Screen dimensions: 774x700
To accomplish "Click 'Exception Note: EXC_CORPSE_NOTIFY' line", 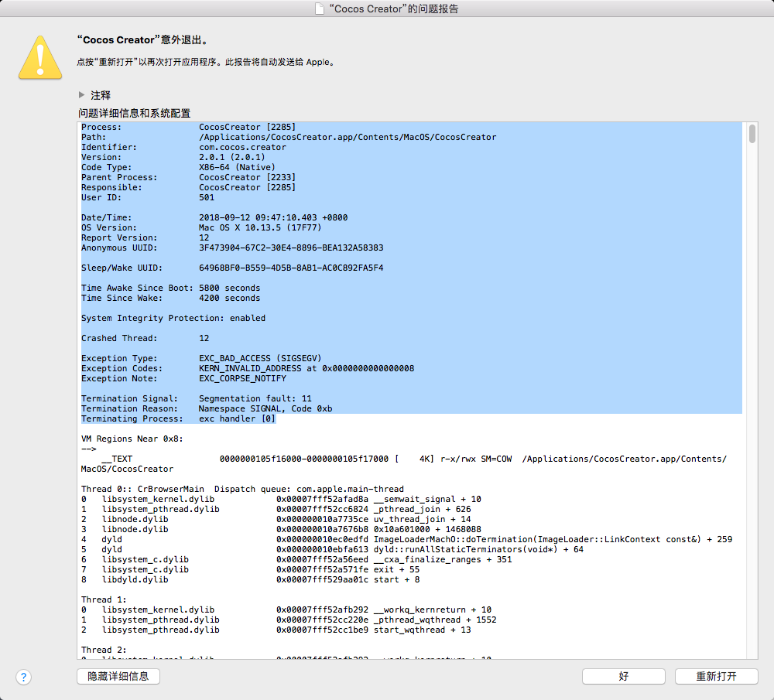I will click(x=183, y=378).
